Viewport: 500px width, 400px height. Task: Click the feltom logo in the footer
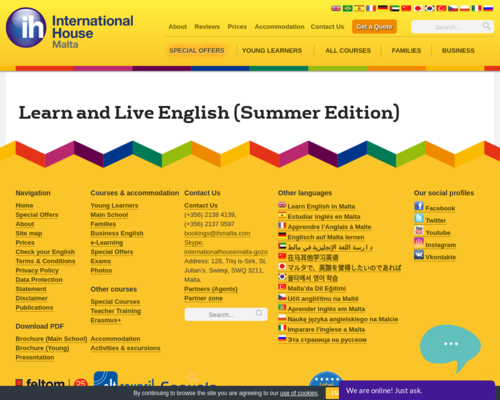click(x=52, y=383)
